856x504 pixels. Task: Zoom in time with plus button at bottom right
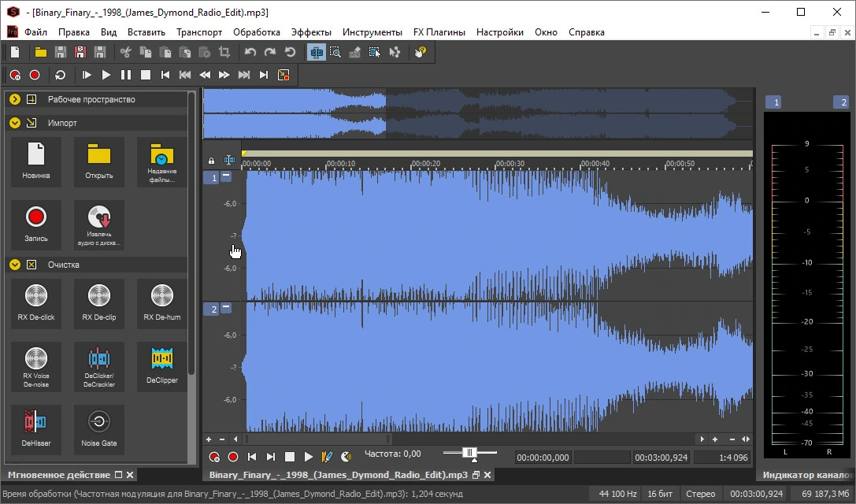pos(715,439)
